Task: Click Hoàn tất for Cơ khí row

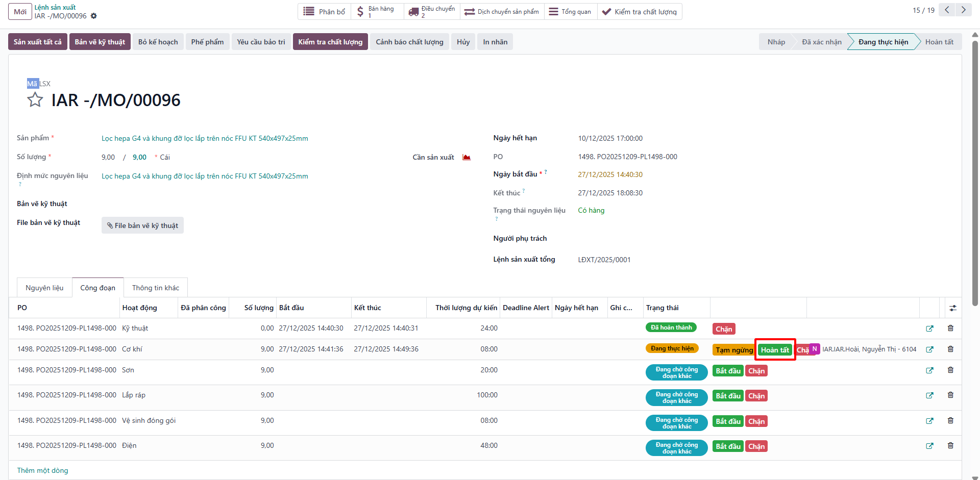Action: point(775,350)
